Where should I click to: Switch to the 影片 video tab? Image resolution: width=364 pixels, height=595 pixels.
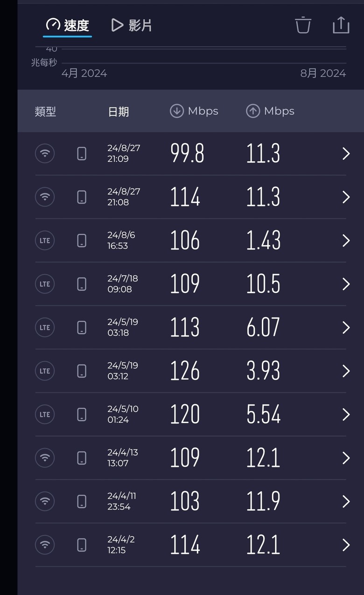(x=132, y=25)
